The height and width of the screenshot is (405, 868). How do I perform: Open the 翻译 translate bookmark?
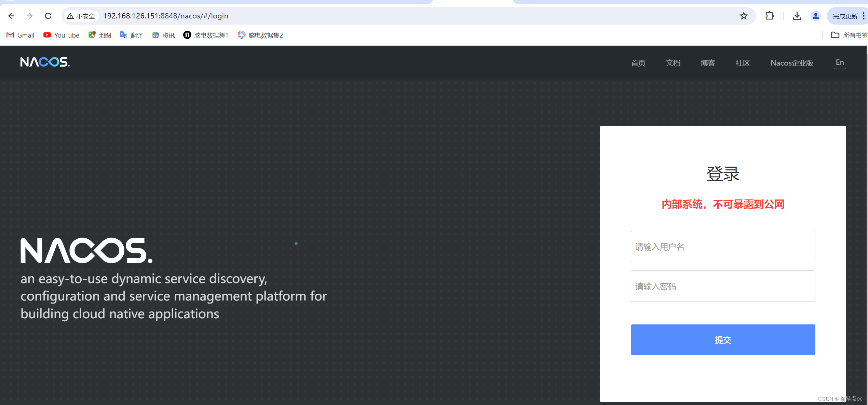point(132,35)
